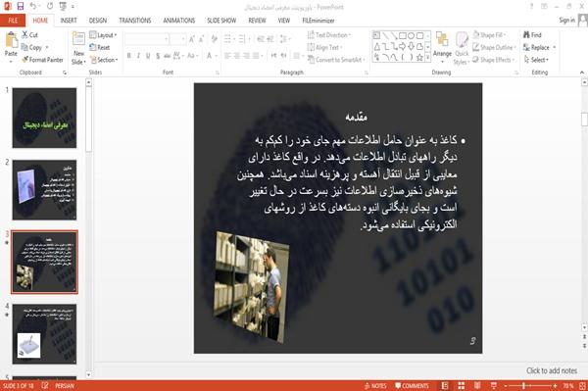
Task: Select slide 1 thumbnail
Action: (x=44, y=118)
